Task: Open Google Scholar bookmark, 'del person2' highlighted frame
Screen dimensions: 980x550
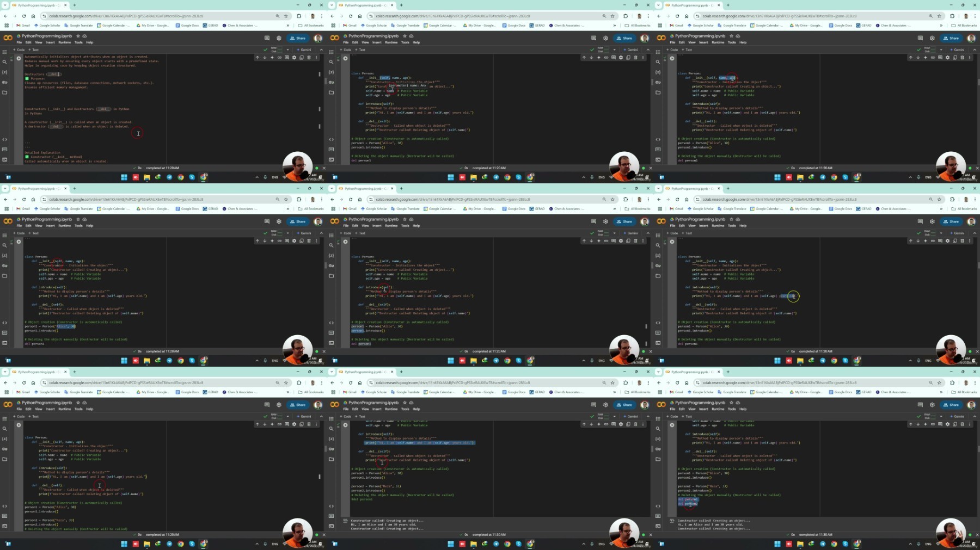Action: point(701,392)
